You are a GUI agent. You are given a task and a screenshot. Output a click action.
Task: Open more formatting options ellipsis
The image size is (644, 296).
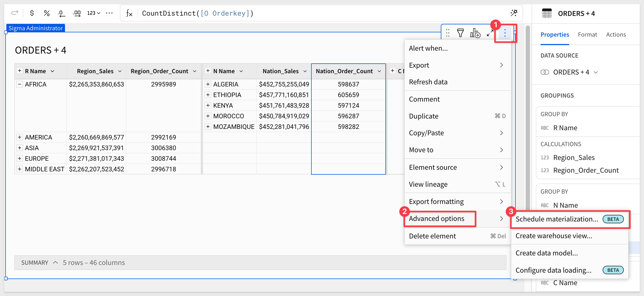tap(109, 13)
